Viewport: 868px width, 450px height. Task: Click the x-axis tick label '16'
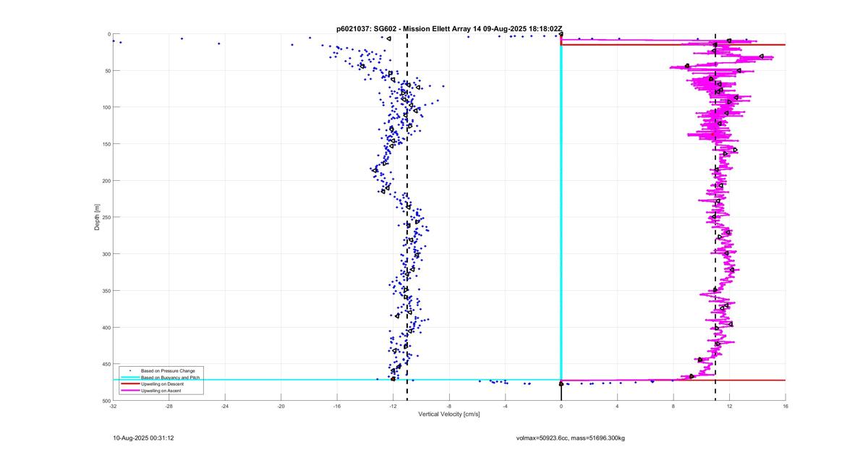coord(786,406)
